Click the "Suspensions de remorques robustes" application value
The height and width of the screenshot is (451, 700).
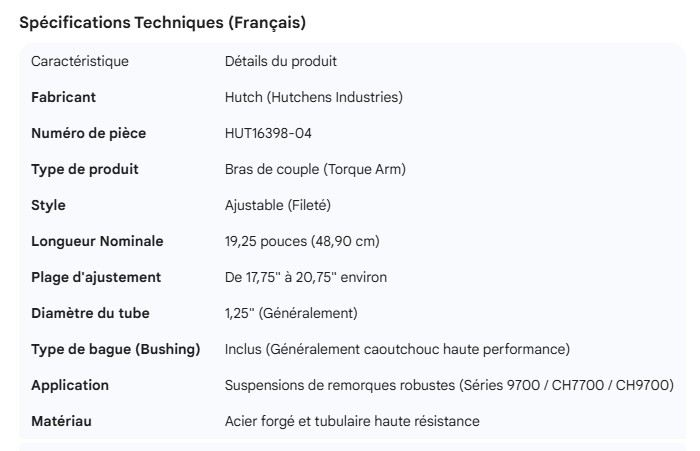pos(449,386)
